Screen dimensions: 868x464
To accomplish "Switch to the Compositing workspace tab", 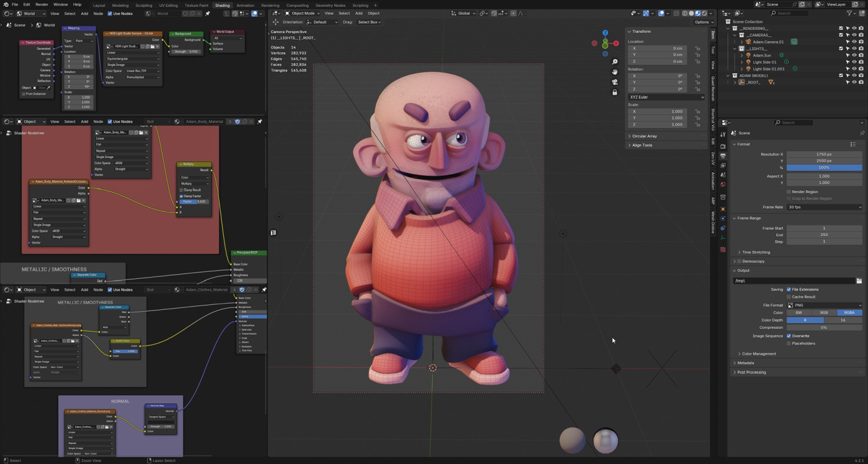I will click(x=297, y=5).
